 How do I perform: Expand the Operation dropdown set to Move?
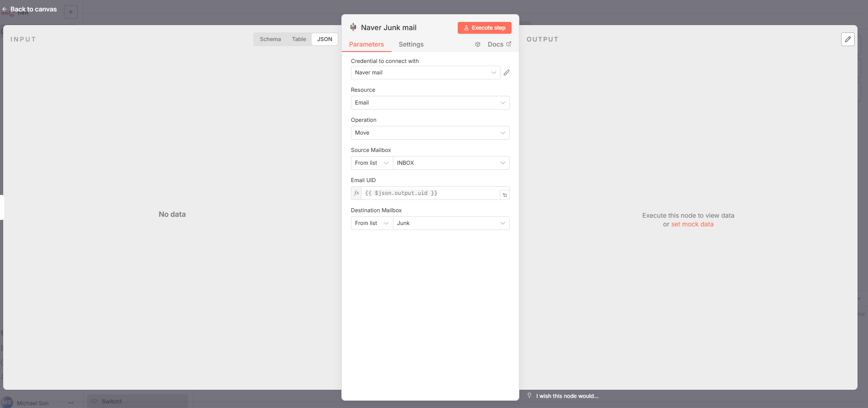pyautogui.click(x=430, y=133)
